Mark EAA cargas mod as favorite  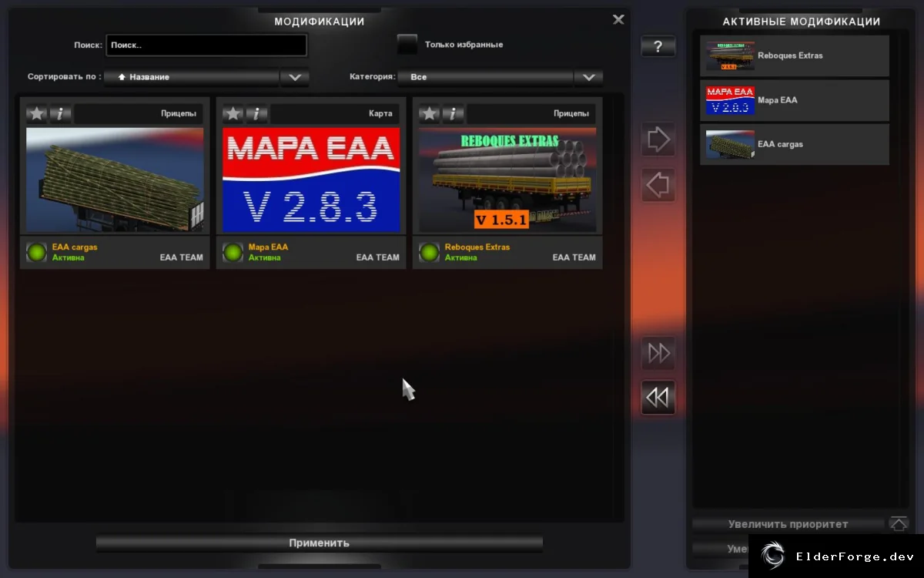(37, 114)
